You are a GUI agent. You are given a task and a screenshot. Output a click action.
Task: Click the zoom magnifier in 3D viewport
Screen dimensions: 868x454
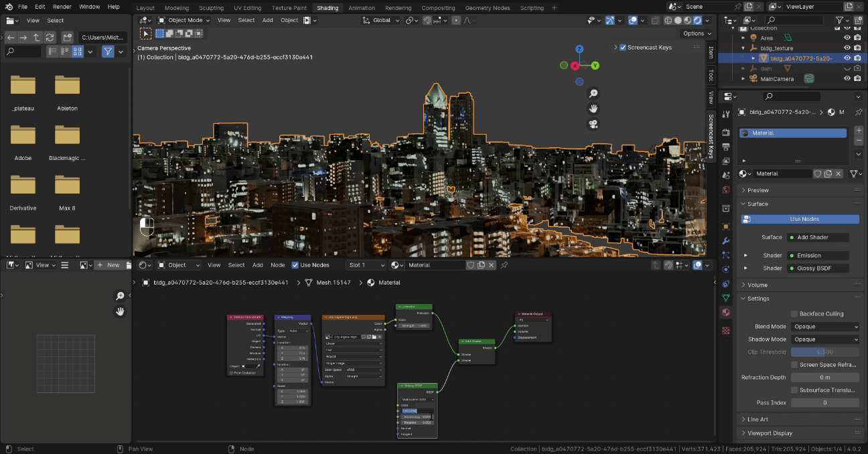593,94
